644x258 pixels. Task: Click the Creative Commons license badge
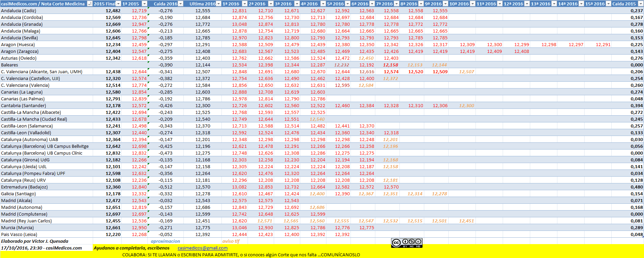click(x=407, y=243)
